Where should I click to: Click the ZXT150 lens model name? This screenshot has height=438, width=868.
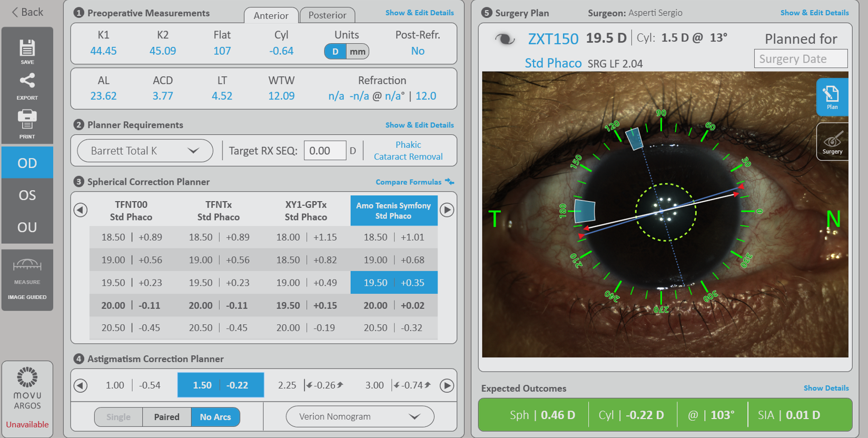(553, 39)
